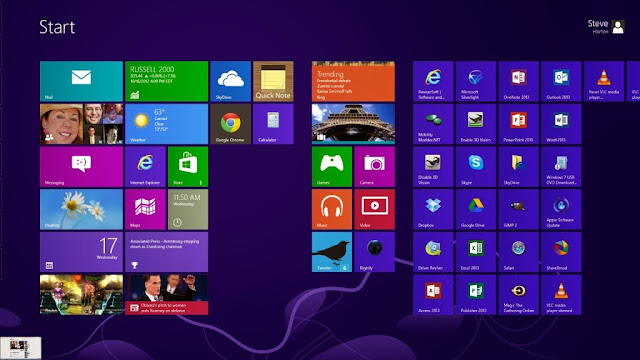Open the People tile with contact photos
640x360 pixels.
tap(81, 124)
